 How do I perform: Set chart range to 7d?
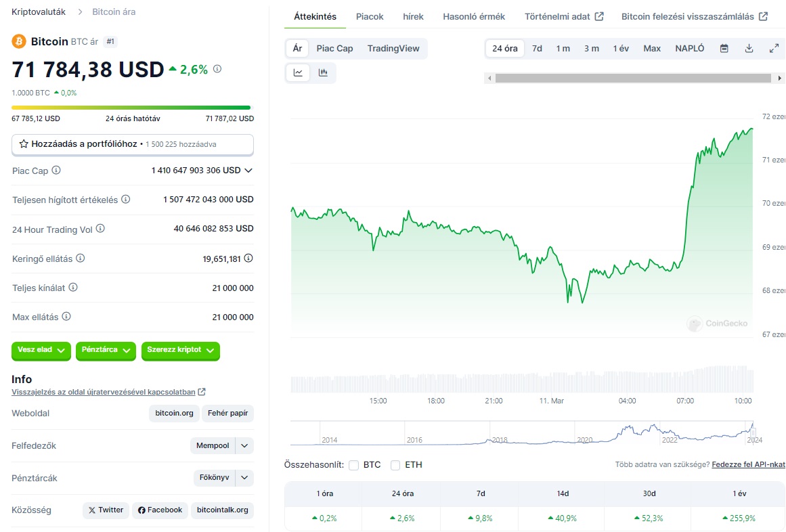click(537, 49)
